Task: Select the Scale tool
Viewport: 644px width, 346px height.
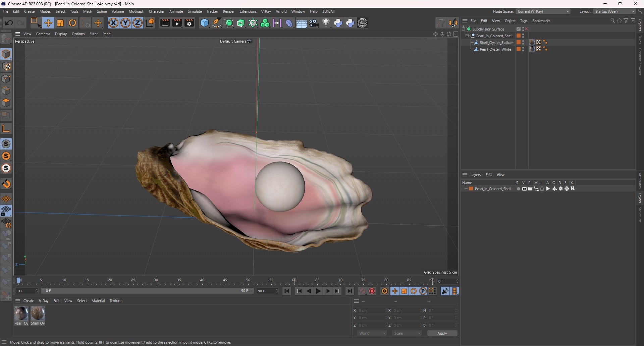Action: coord(60,23)
